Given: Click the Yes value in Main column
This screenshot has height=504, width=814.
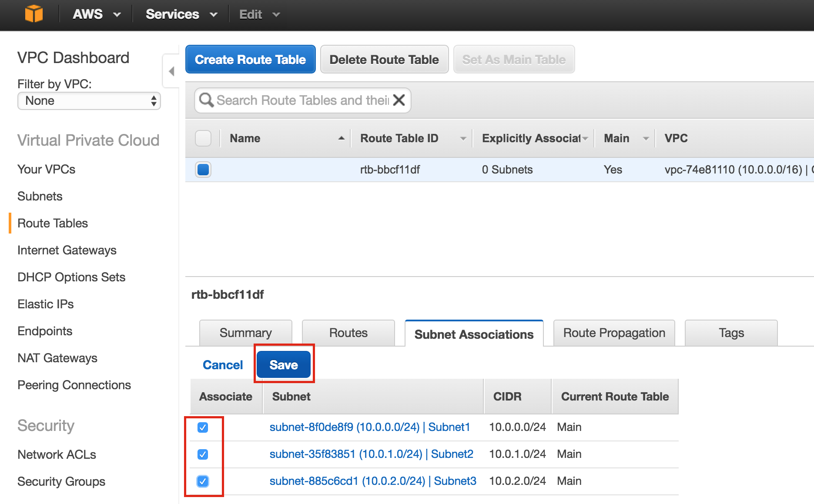Looking at the screenshot, I should click(613, 170).
